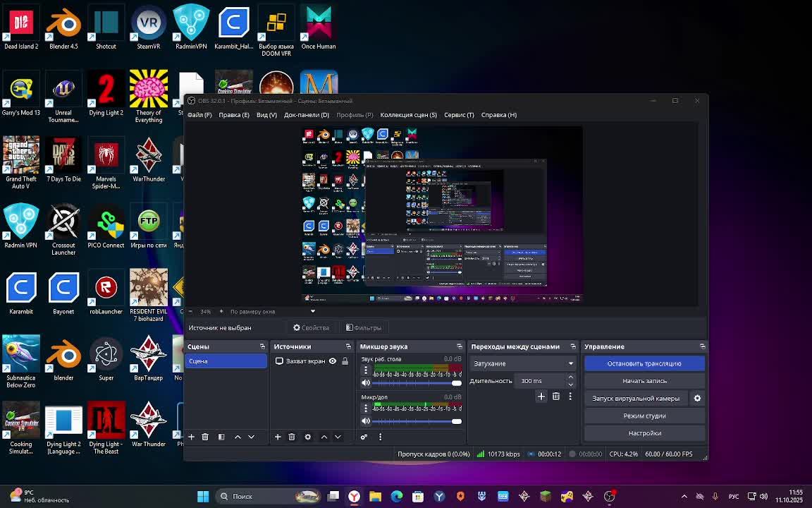Viewport: 812px width, 508px height.
Task: Click Остановить трансляцию button
Action: tap(644, 363)
